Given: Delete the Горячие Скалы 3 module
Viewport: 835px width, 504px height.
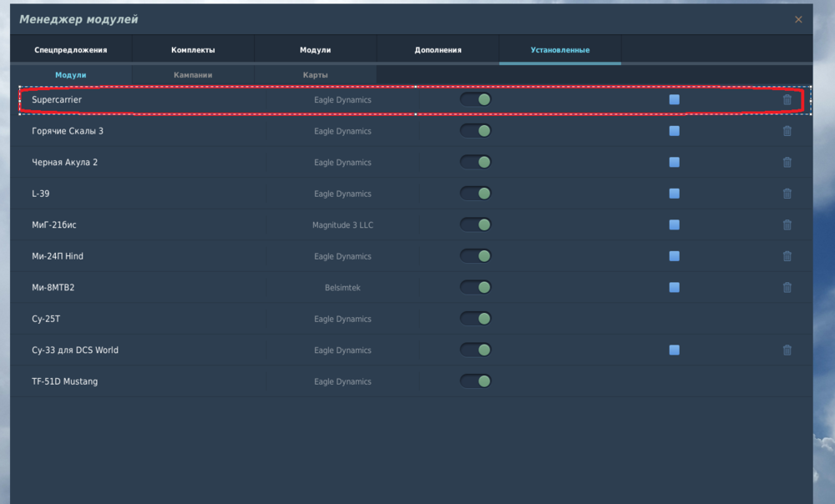Looking at the screenshot, I should point(787,131).
